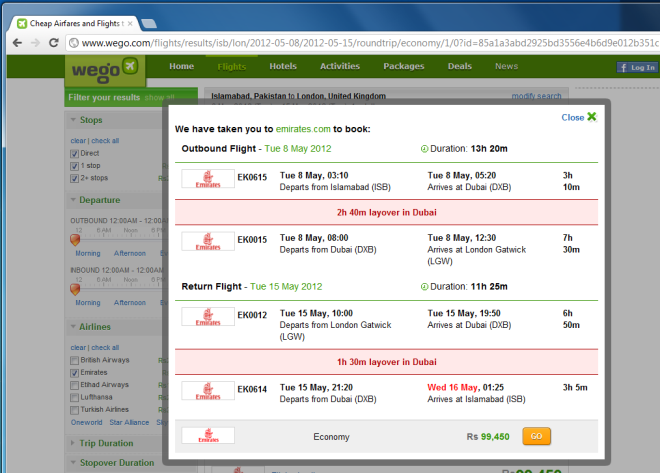This screenshot has width=660, height=473.
Task: Click the 1h 30m layover banner
Action: 386,362
